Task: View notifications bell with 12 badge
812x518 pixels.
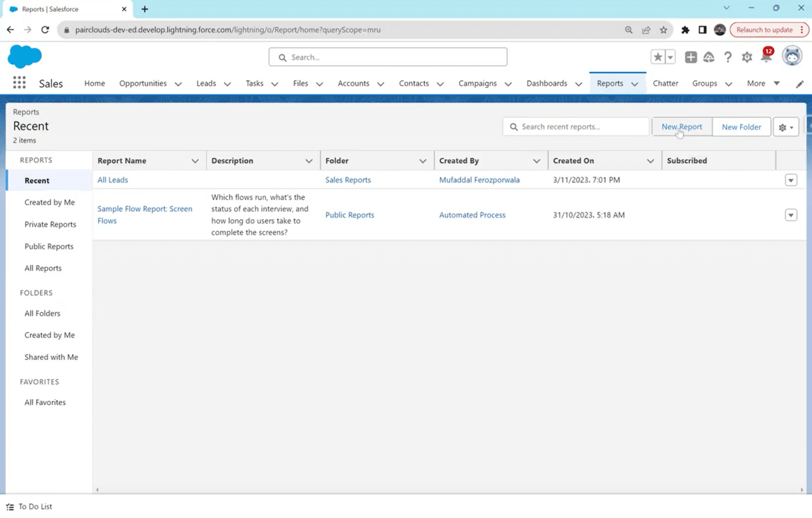Action: point(766,56)
